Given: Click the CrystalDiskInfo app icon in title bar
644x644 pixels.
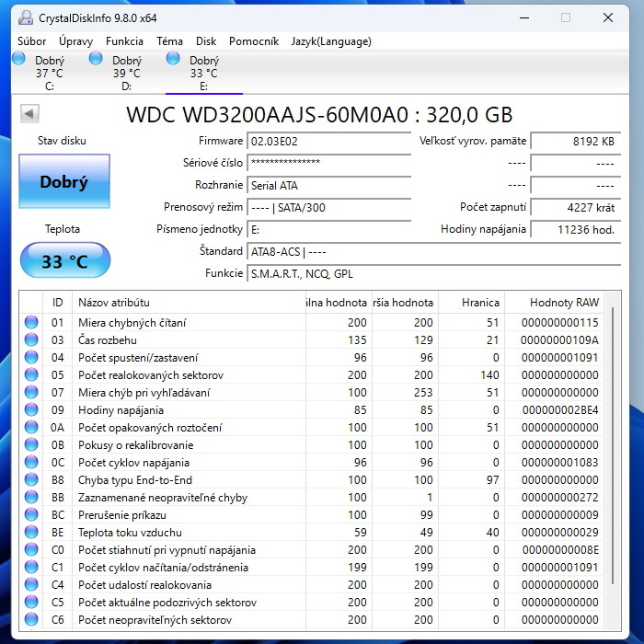Looking at the screenshot, I should point(25,17).
